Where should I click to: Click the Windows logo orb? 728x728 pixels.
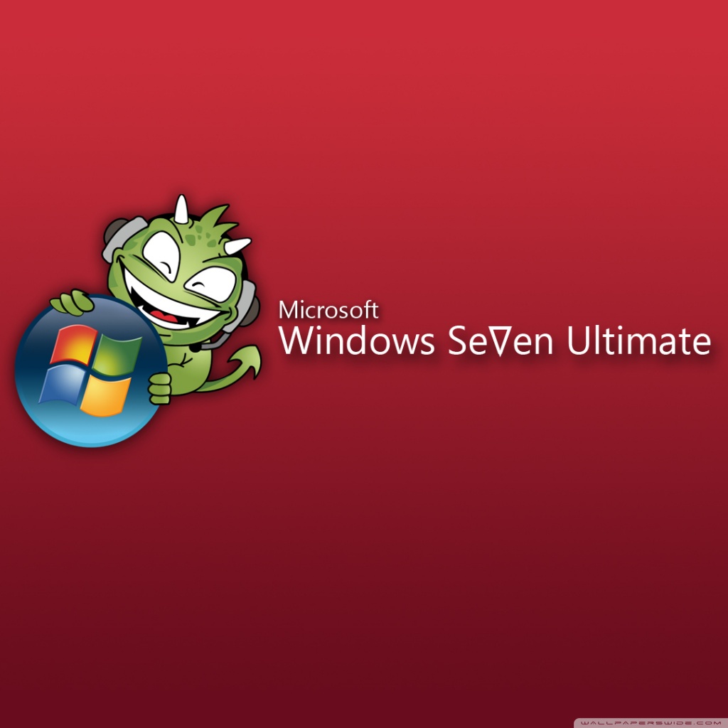90,371
